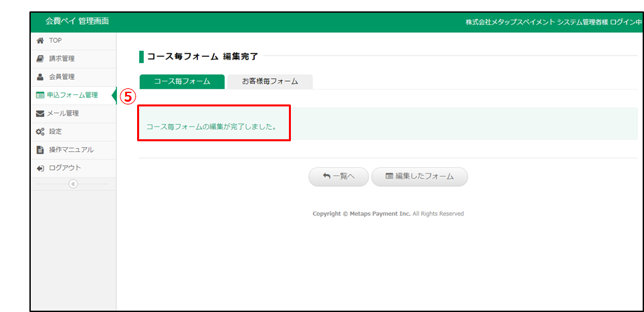The height and width of the screenshot is (312, 644).
Task: Click the Metaps Payment Inc. copyright text
Action: [x=388, y=214]
